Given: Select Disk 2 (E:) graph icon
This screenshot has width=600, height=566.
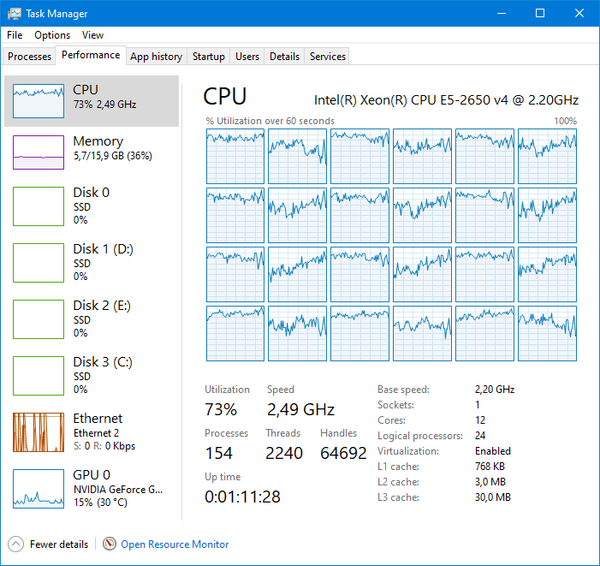Looking at the screenshot, I should [x=39, y=319].
